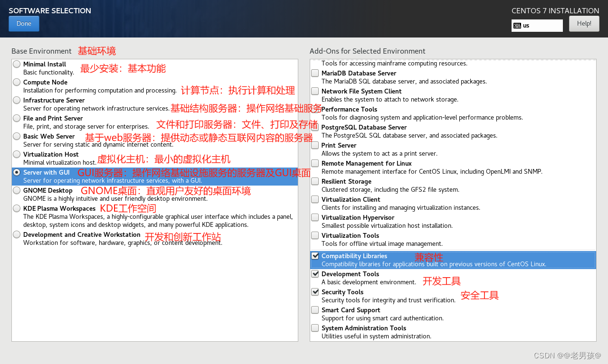Enable Virtualization Hypervisor add-on
Image resolution: width=608 pixels, height=364 pixels.
(315, 217)
